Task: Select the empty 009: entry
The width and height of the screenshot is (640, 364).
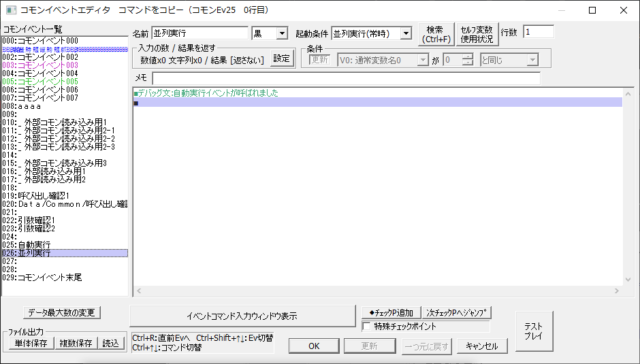Action: [x=65, y=114]
